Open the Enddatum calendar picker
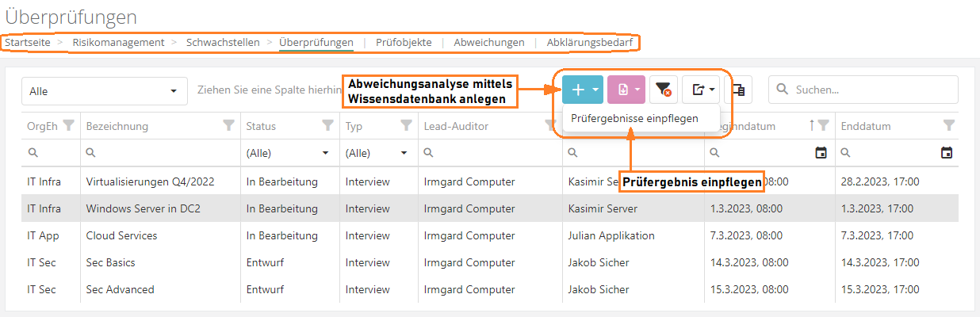 click(x=947, y=153)
